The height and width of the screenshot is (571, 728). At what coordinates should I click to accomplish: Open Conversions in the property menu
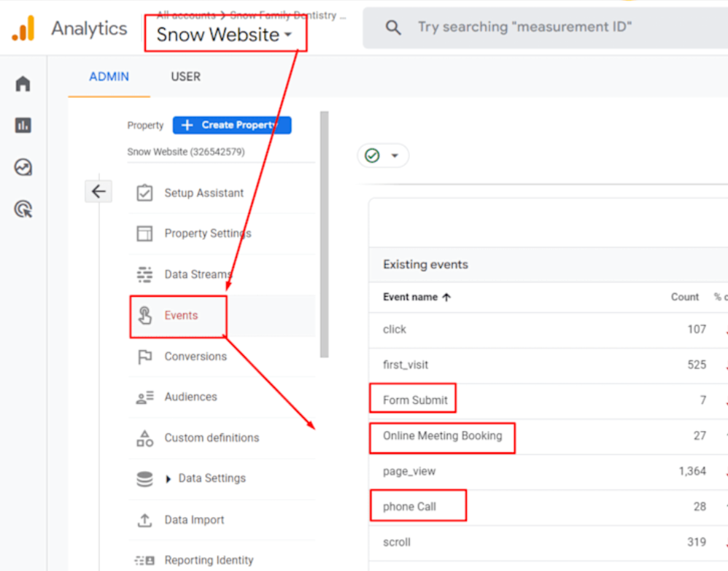tap(195, 357)
